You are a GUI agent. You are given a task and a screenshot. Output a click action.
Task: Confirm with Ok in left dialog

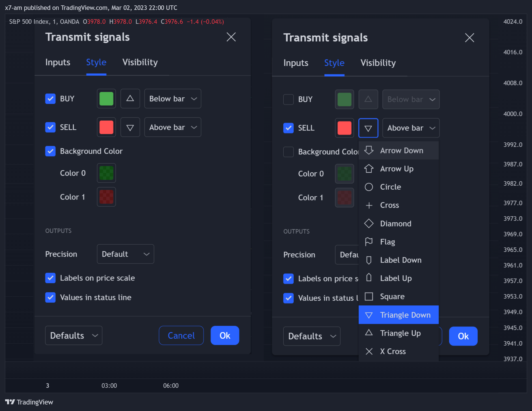click(x=225, y=335)
